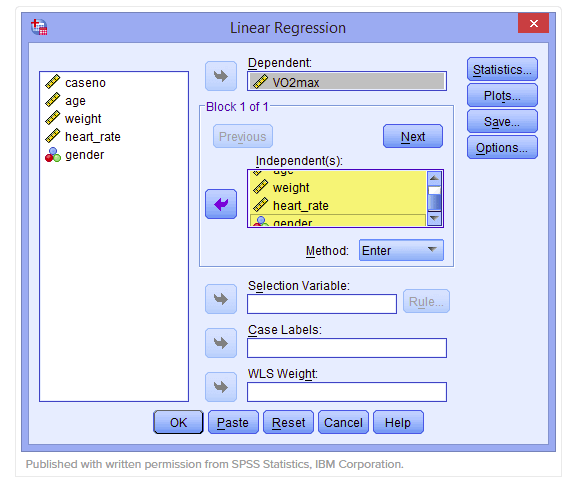Click the Independent list scrollbar thumb
This screenshot has width=582, height=488.
click(434, 198)
